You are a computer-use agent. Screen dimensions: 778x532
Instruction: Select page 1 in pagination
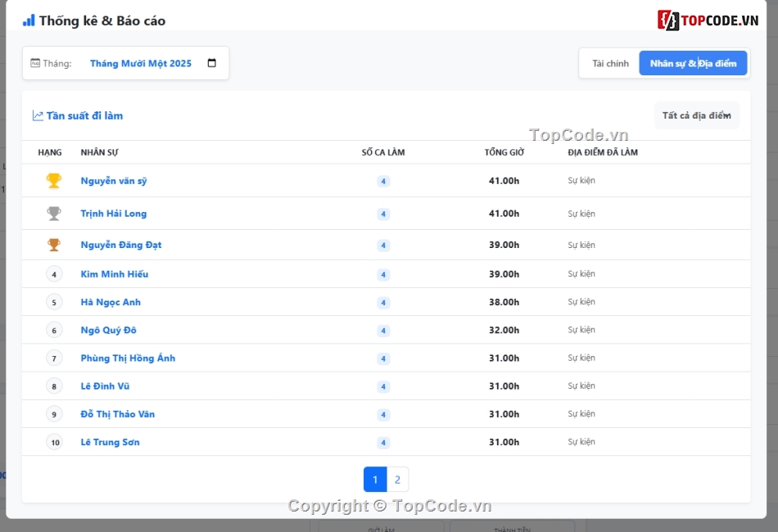tap(375, 480)
